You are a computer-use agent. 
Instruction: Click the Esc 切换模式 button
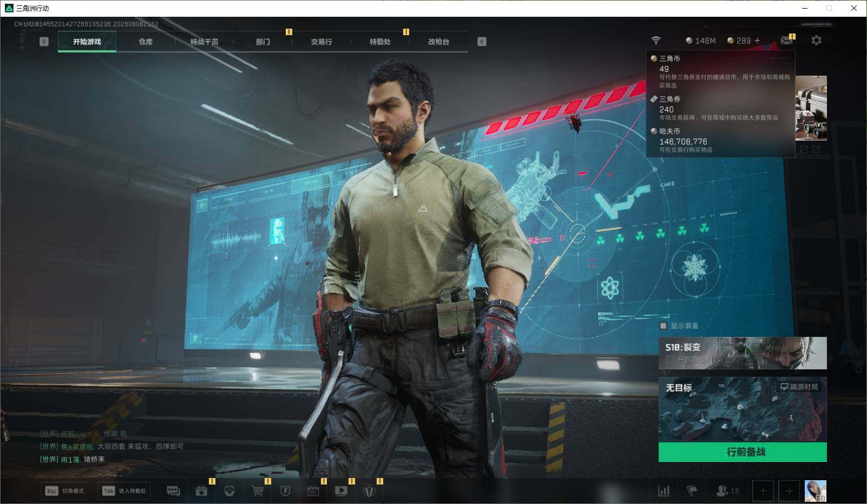(65, 491)
